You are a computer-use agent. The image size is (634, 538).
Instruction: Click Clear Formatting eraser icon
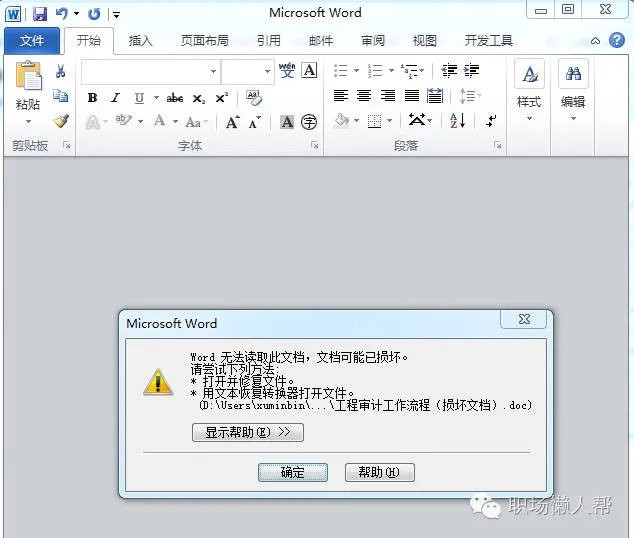coord(254,98)
